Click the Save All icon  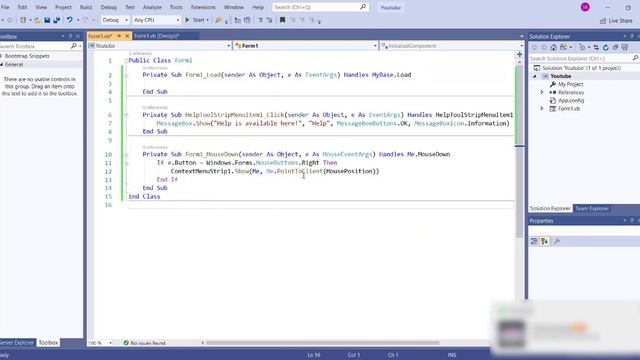pos(57,20)
